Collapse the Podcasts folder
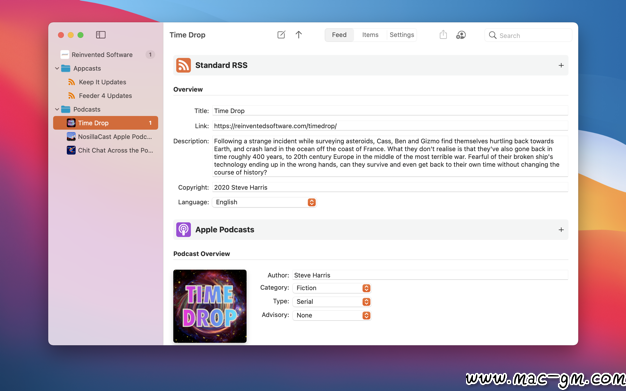 [x=57, y=109]
